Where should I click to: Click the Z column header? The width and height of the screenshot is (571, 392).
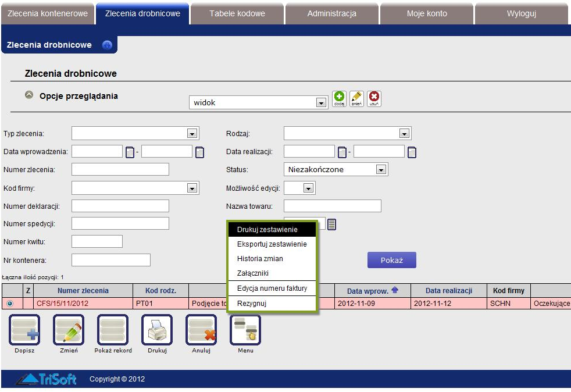28,291
